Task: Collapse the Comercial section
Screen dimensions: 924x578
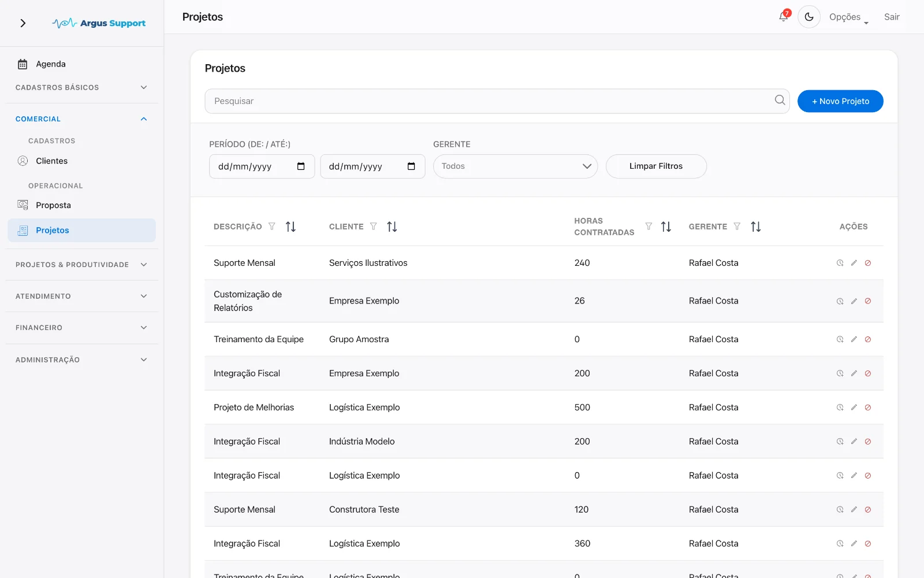Action: [81, 119]
